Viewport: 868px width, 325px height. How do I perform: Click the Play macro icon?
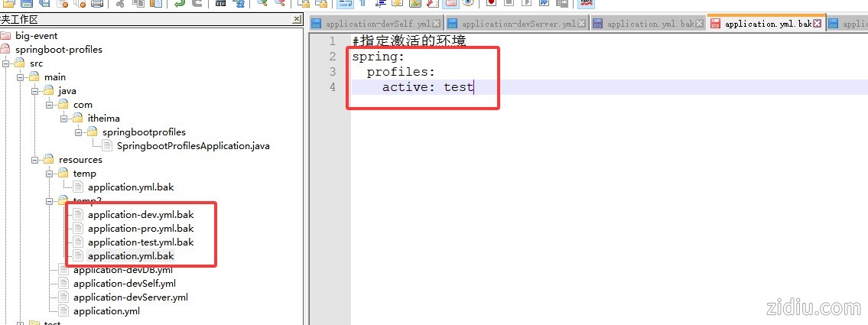[x=526, y=3]
